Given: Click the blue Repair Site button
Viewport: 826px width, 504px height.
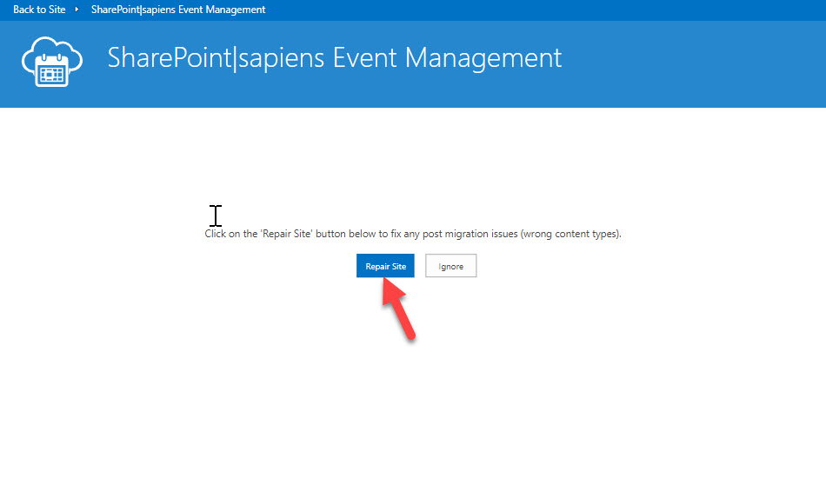Looking at the screenshot, I should (385, 266).
